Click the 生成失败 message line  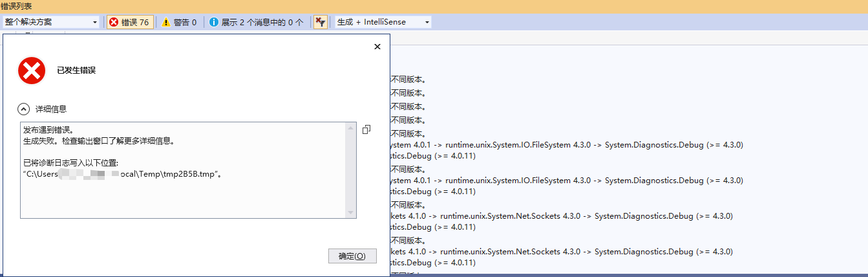click(x=99, y=140)
